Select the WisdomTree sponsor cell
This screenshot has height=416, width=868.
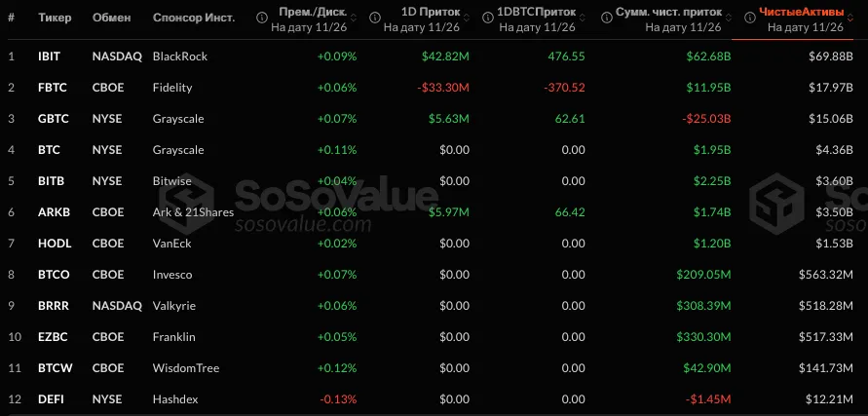coord(186,368)
